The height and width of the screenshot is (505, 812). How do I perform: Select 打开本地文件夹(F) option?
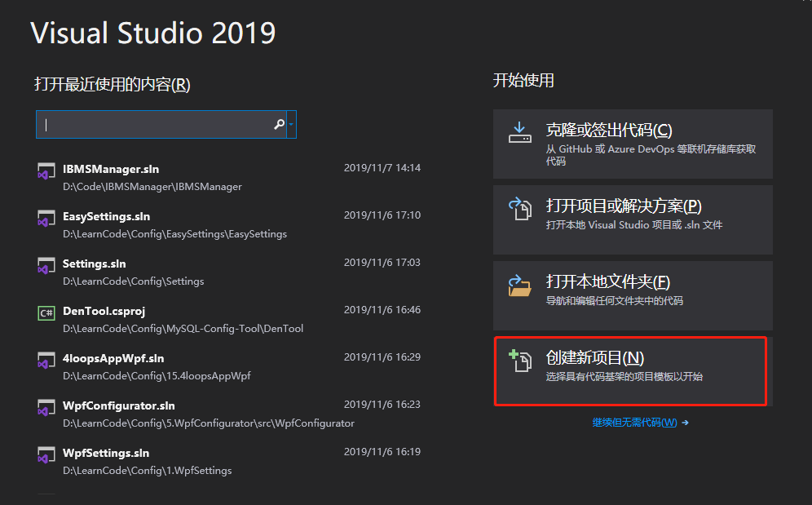click(x=633, y=295)
